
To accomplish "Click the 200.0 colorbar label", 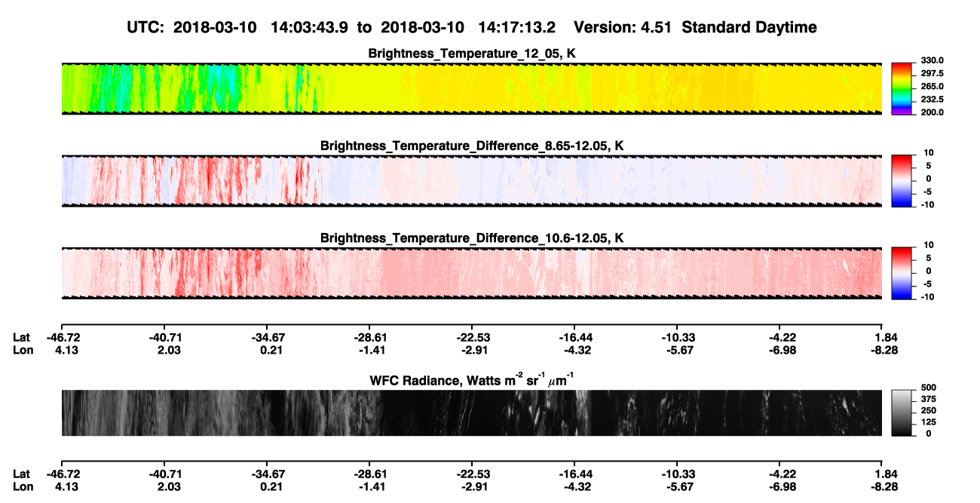I will (931, 112).
